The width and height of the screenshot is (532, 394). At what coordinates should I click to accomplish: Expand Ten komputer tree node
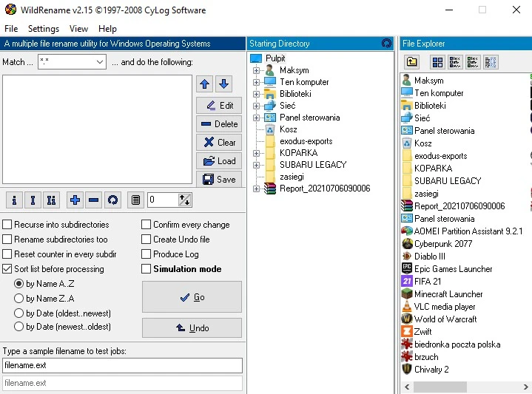[x=257, y=82]
